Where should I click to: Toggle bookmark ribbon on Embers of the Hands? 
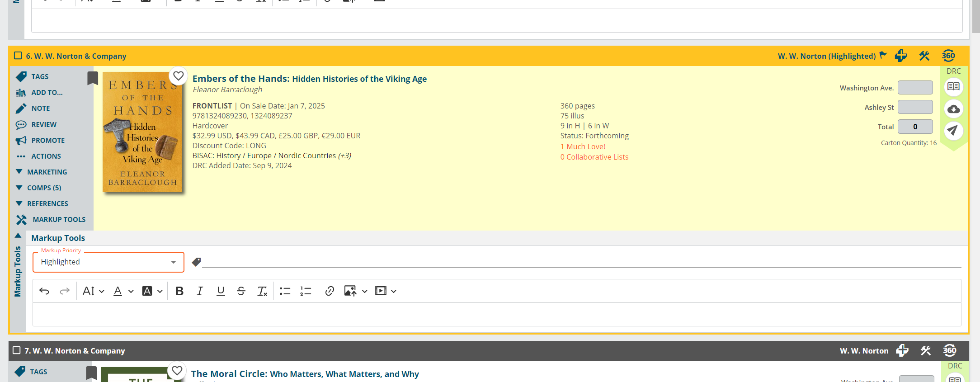click(x=93, y=78)
